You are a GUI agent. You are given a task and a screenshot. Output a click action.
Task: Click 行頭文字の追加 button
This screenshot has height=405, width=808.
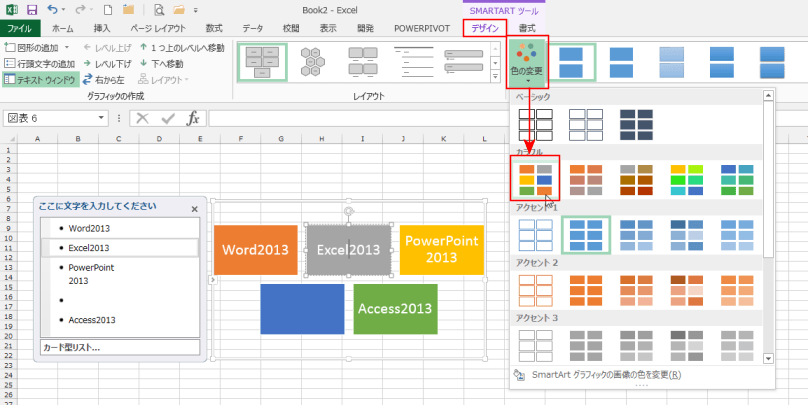click(x=39, y=64)
